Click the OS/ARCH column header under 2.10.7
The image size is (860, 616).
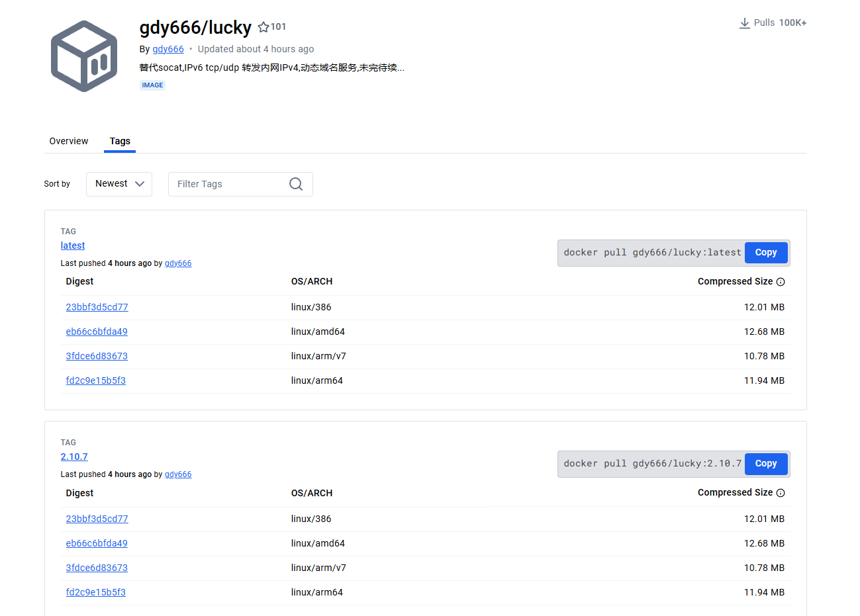click(312, 493)
